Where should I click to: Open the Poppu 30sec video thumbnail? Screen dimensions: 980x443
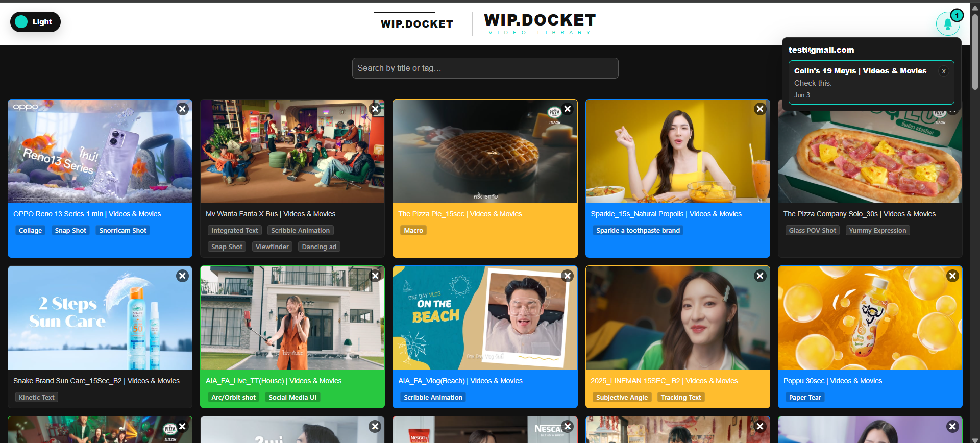[x=870, y=317]
